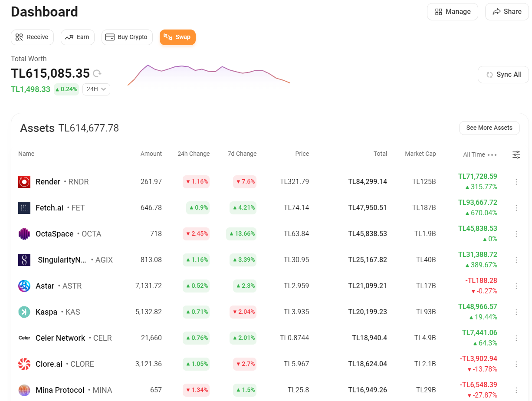Click the Receive button

click(32, 37)
